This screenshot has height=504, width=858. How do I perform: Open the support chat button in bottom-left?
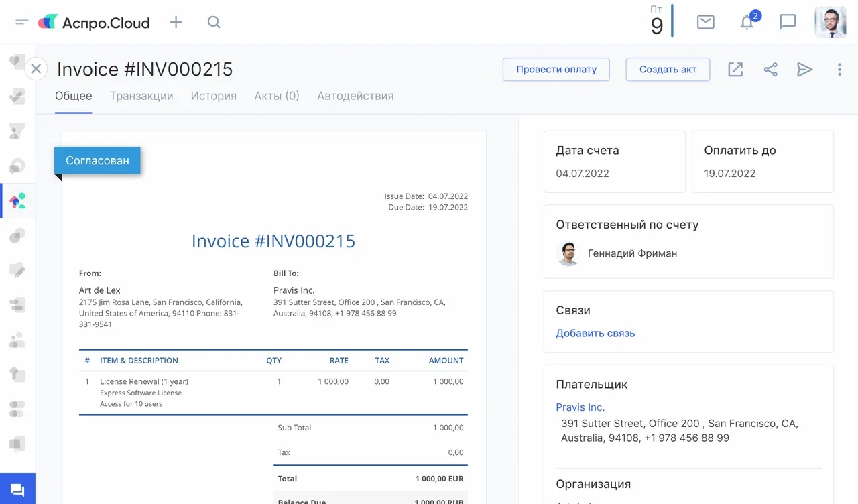pos(17,489)
